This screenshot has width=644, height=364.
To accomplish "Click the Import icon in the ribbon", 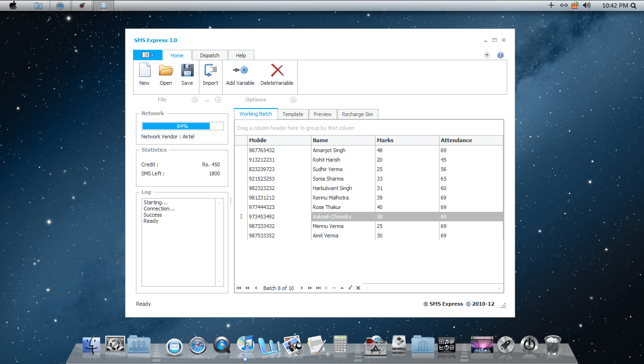I will (210, 71).
